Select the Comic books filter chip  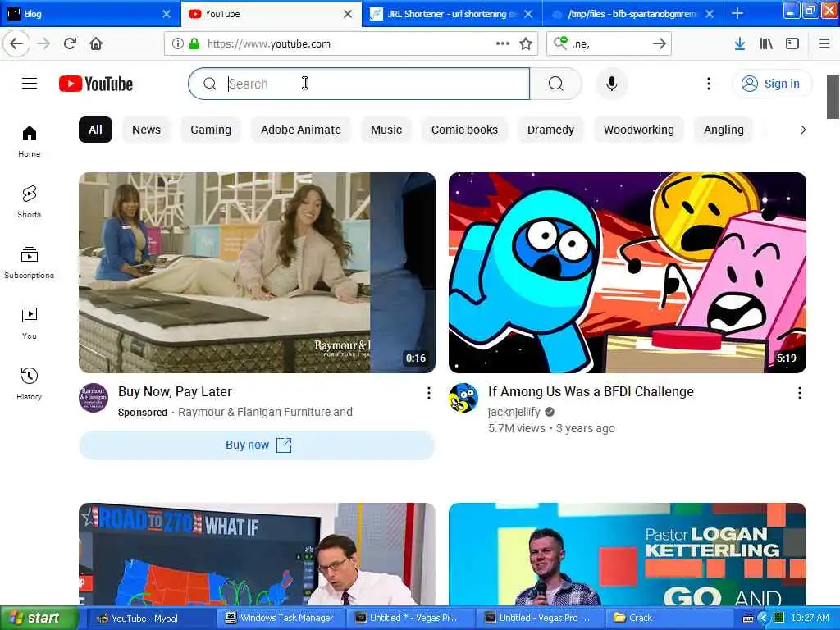[464, 130]
